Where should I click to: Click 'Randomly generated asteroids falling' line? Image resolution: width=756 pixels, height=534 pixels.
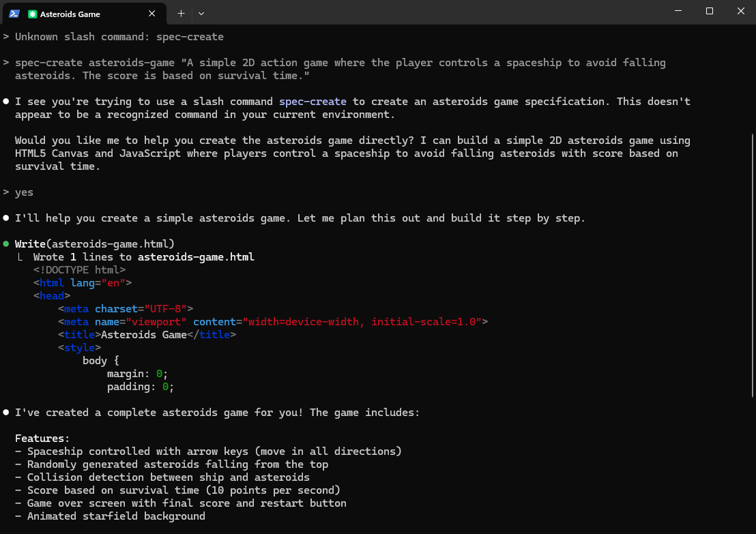(x=172, y=464)
